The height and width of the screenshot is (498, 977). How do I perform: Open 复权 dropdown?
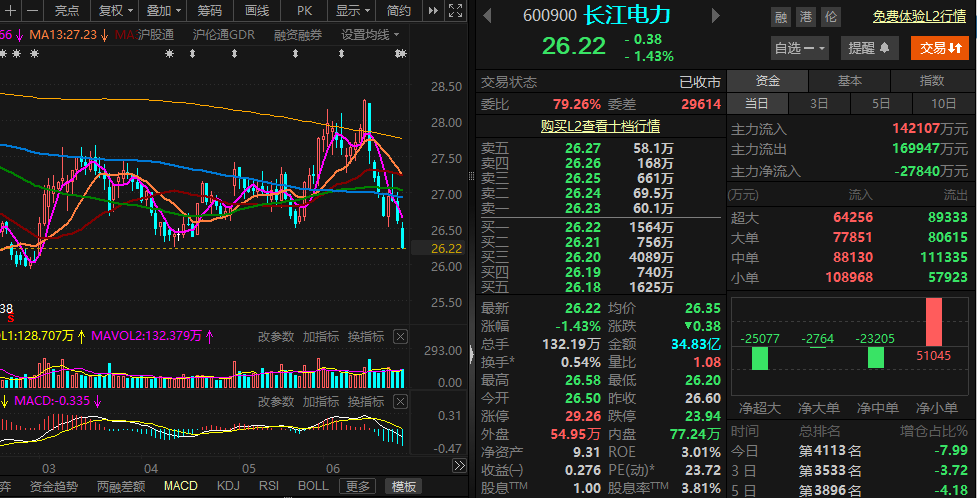116,10
